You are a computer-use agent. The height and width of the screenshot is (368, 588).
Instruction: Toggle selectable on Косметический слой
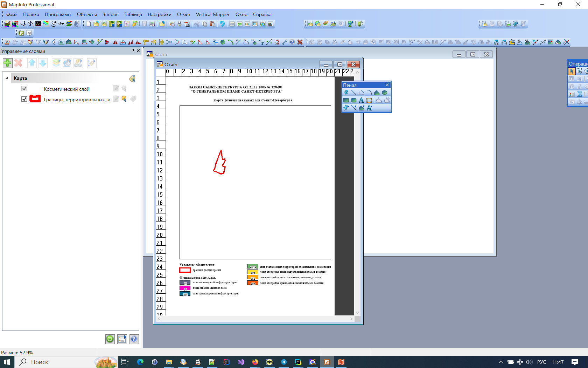pos(124,89)
